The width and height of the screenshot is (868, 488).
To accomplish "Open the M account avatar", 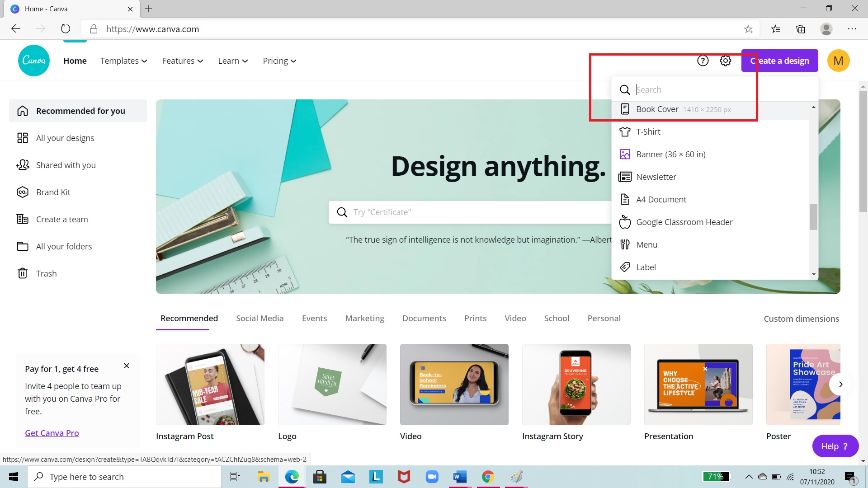I will [839, 61].
